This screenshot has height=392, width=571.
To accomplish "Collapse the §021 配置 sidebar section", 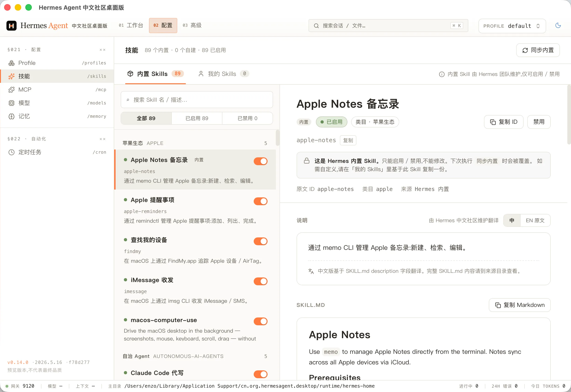I will tap(102, 50).
